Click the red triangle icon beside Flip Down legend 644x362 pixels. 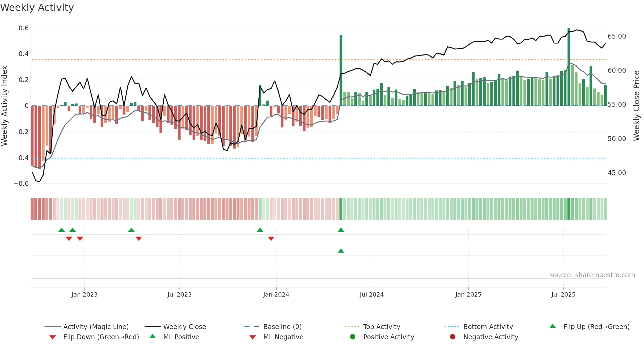[53, 337]
